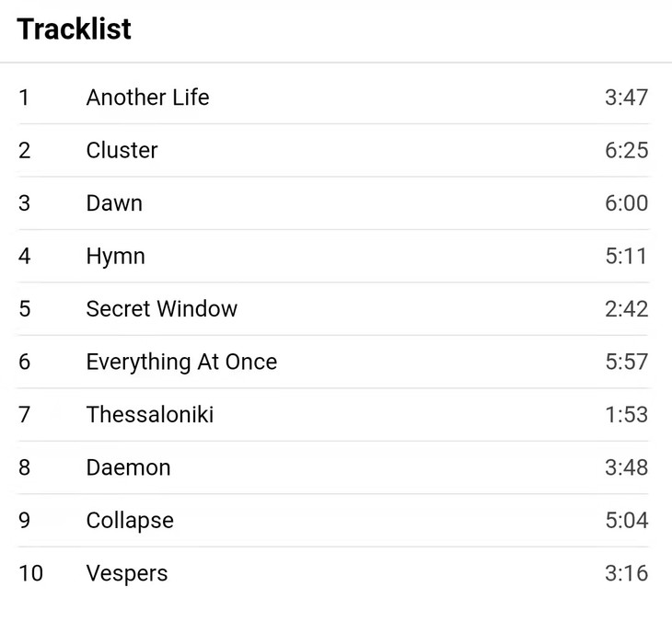Click the 6:25 duration of Cluster

pyautogui.click(x=626, y=151)
